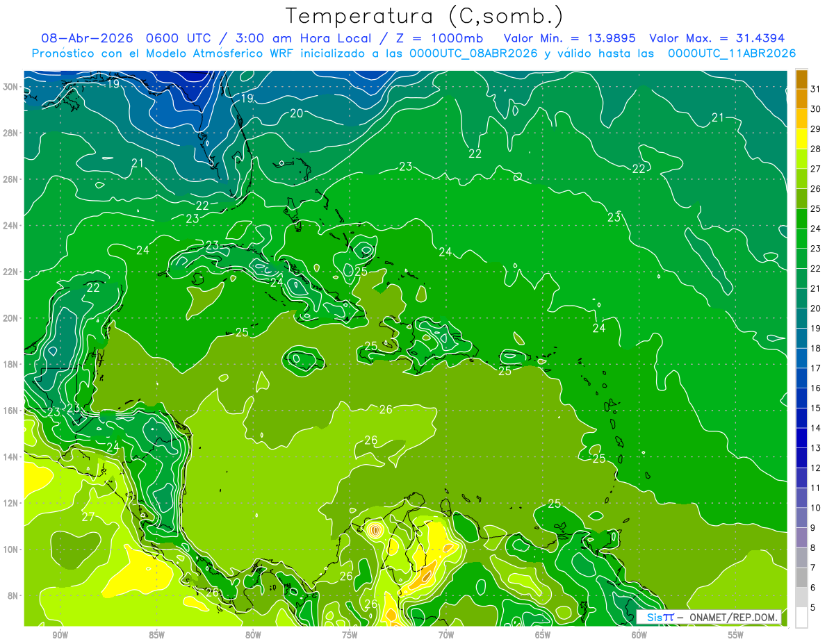Select the dark blue legend swatch between 13 and 14

[801, 438]
